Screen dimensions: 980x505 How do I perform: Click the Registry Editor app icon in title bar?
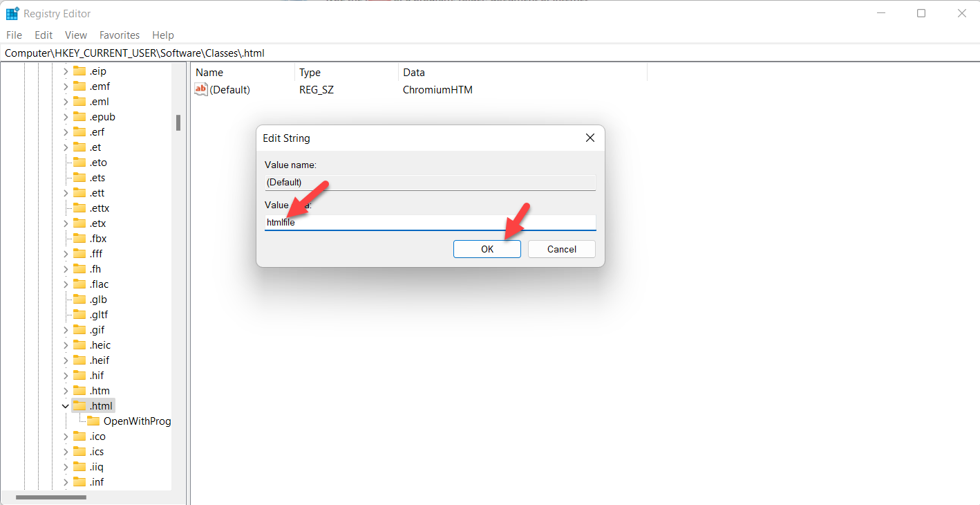[x=12, y=14]
